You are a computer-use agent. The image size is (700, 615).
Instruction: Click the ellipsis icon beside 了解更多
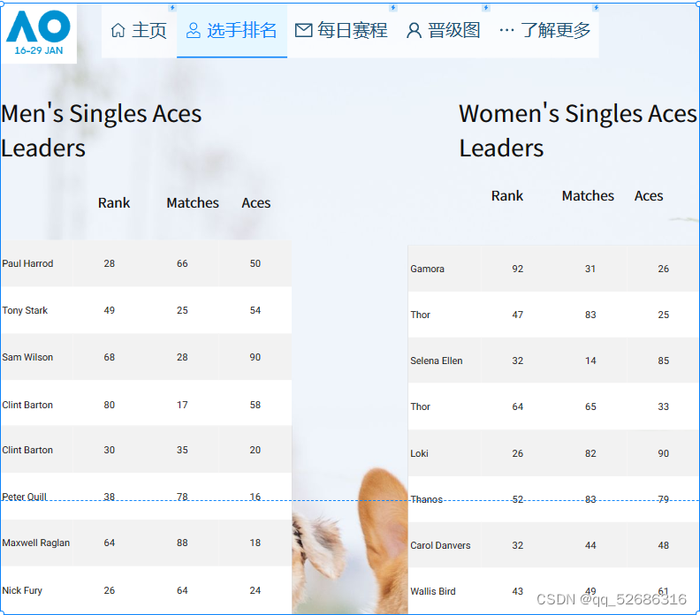pos(506,30)
